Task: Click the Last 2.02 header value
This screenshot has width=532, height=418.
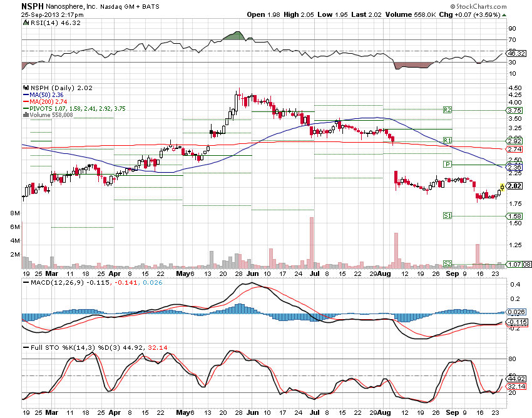Action: pyautogui.click(x=366, y=14)
